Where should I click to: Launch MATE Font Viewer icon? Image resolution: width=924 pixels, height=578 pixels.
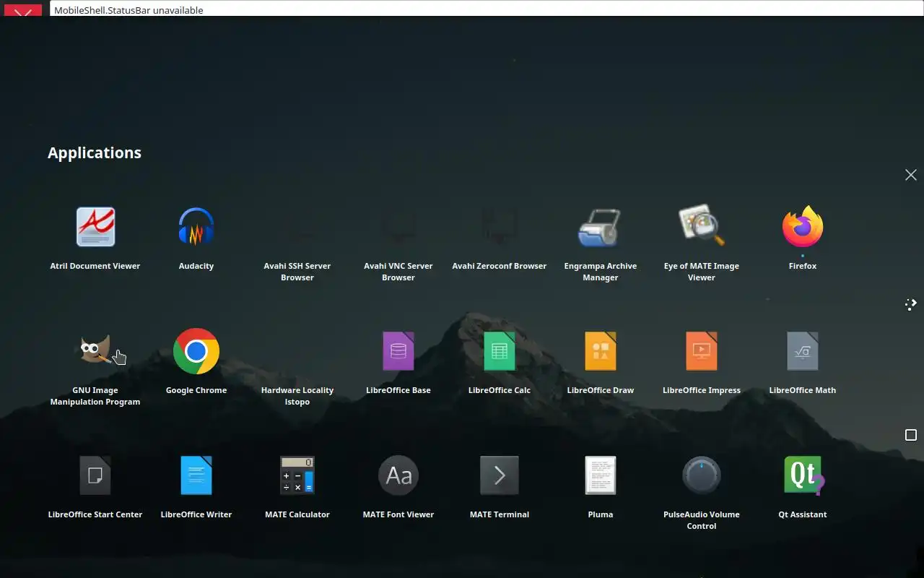click(398, 475)
